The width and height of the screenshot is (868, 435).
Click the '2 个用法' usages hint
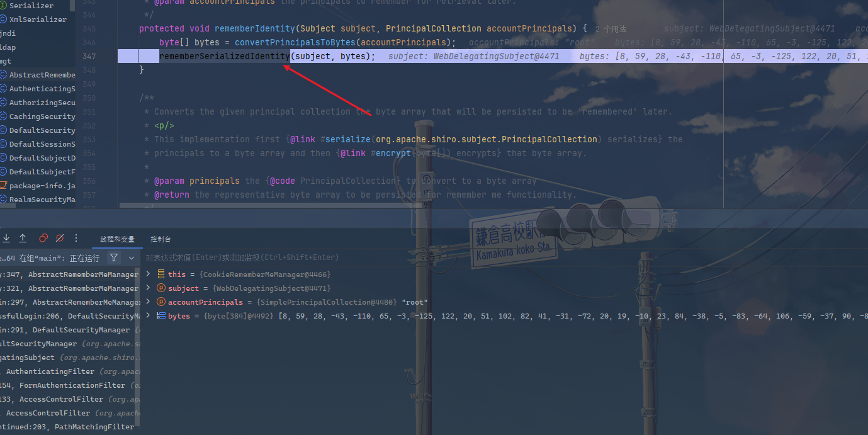tap(611, 29)
